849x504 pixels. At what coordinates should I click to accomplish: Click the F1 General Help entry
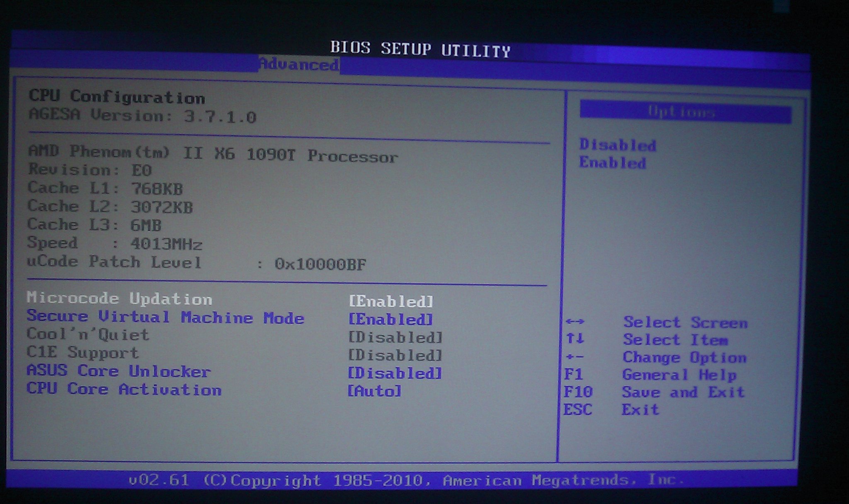650,375
